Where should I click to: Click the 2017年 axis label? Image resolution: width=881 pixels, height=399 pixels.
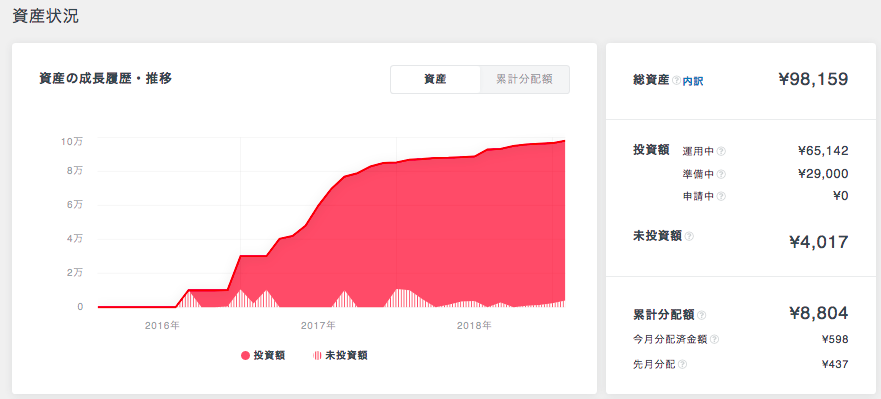(x=318, y=325)
